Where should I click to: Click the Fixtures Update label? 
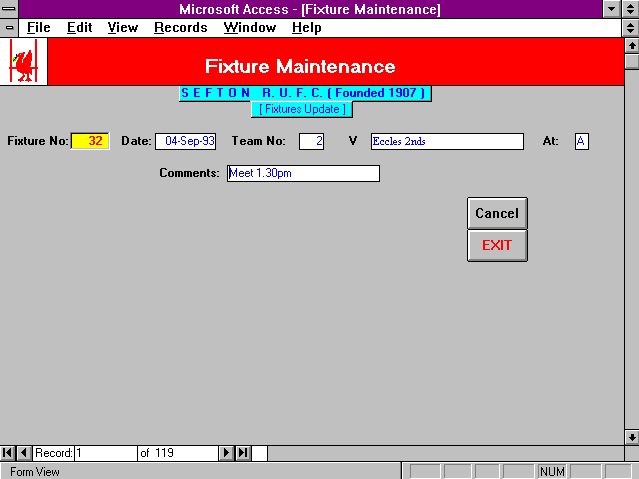[302, 109]
